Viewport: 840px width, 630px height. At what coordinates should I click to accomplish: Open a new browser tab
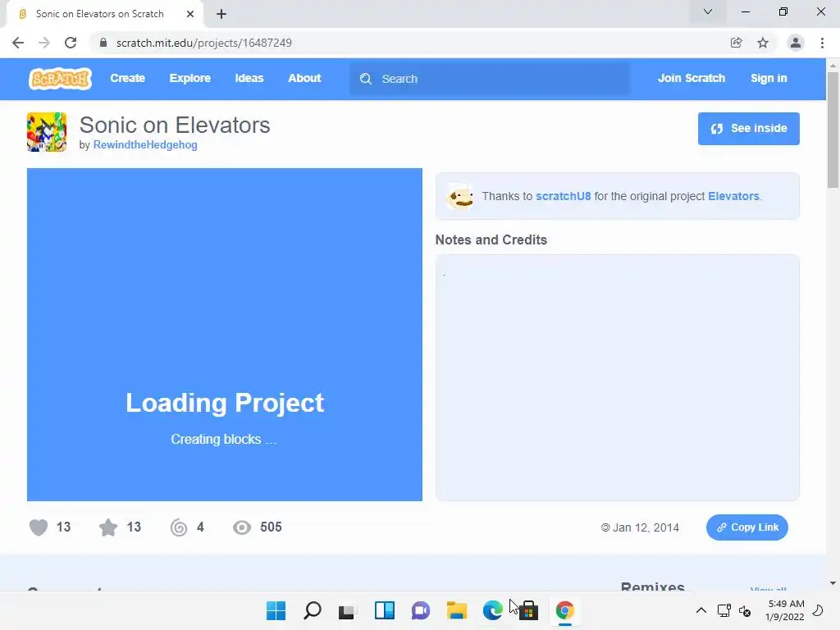click(x=221, y=14)
